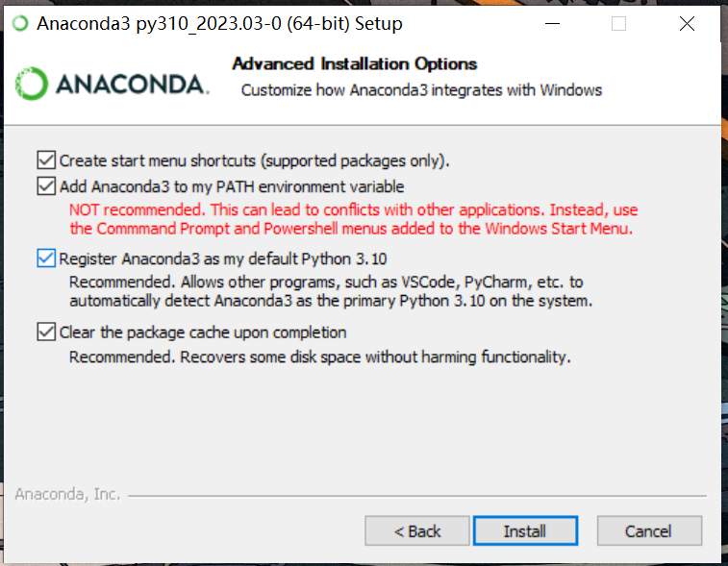Click the Recovers some disk space description
The height and width of the screenshot is (566, 728).
click(x=320, y=357)
